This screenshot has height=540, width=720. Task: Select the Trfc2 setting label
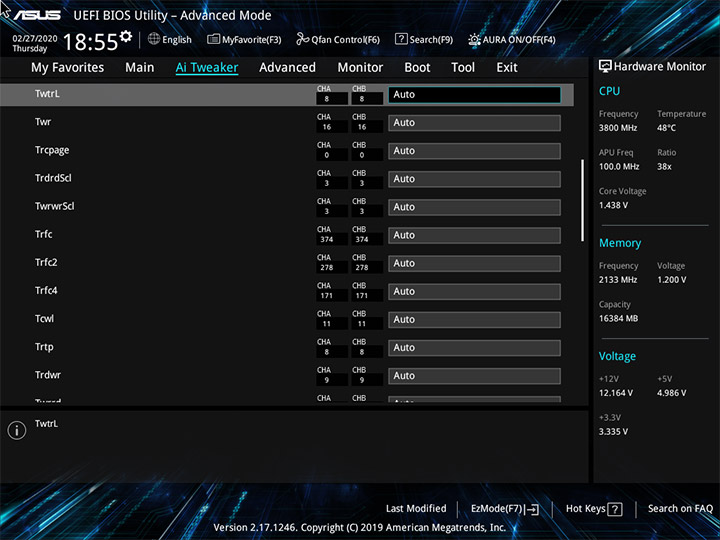[x=46, y=262]
